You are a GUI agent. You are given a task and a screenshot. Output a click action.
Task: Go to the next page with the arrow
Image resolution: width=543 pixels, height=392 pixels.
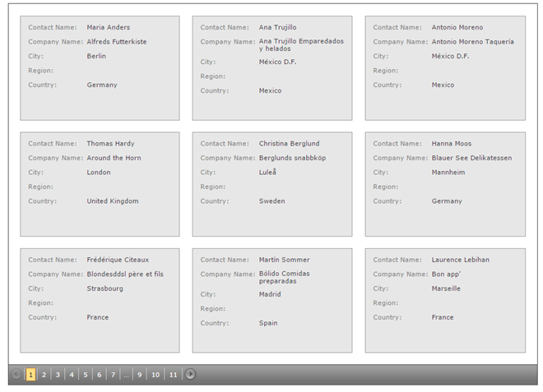190,374
